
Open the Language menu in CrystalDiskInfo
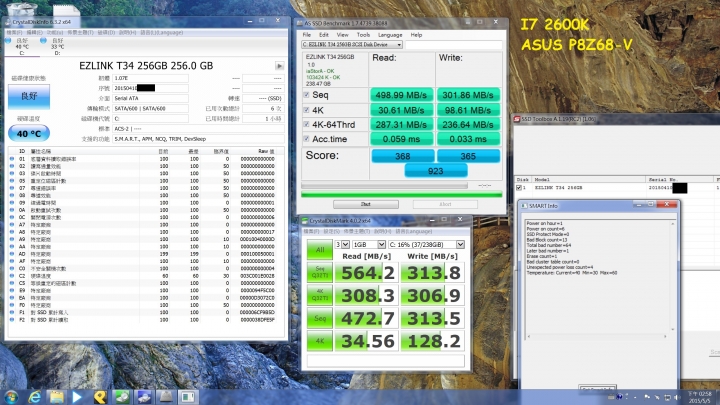pyautogui.click(x=161, y=33)
